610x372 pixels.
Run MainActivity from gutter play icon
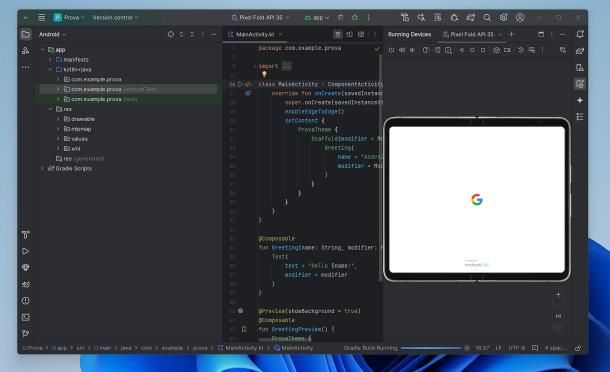point(240,84)
